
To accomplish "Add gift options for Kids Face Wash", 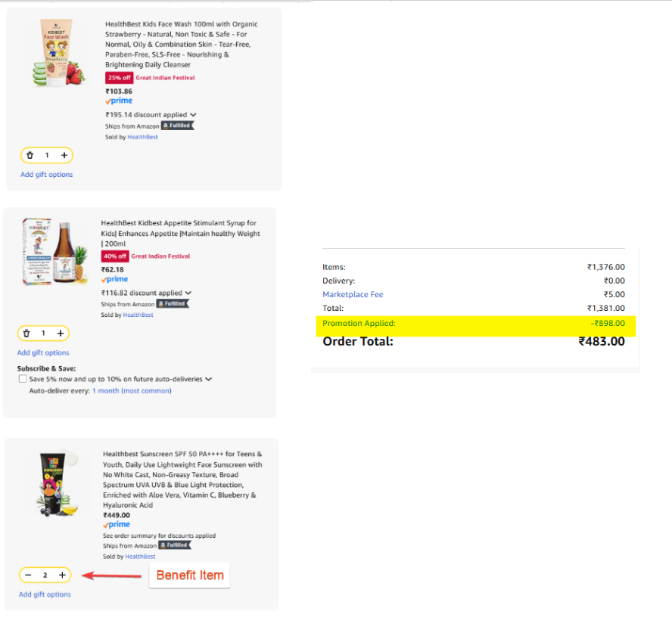I will click(x=47, y=175).
